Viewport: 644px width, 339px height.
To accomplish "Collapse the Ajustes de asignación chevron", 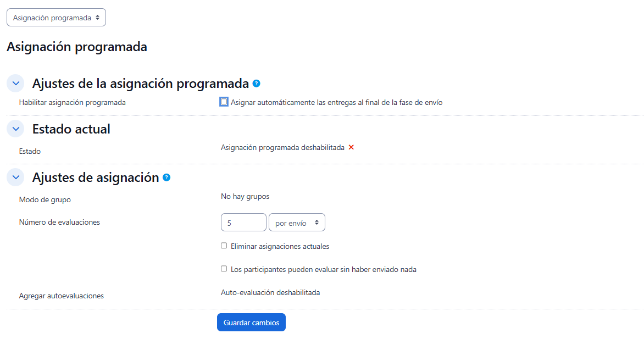I will pos(15,177).
